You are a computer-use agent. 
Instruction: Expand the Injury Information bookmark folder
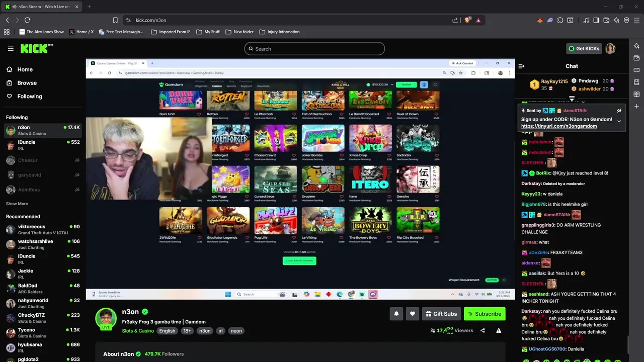click(279, 32)
